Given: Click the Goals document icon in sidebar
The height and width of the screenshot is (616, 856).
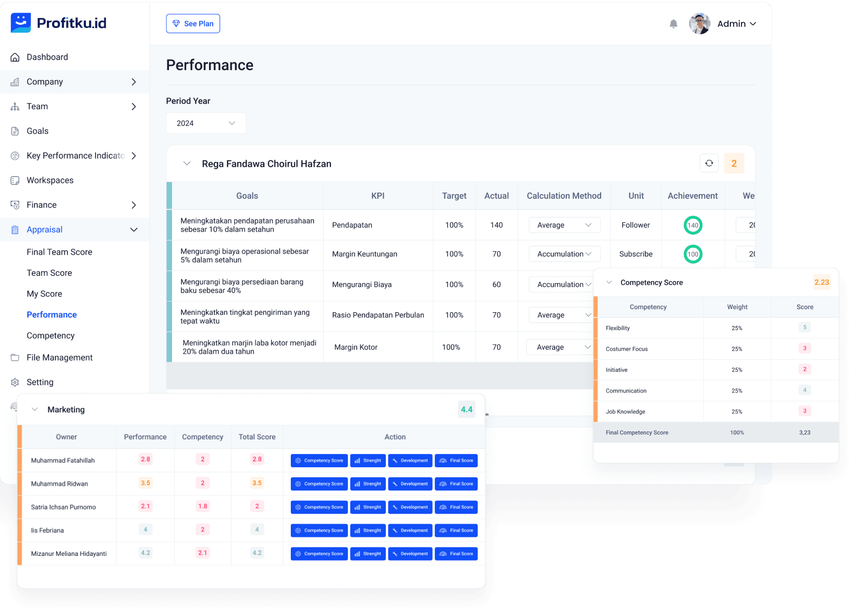Looking at the screenshot, I should click(15, 131).
